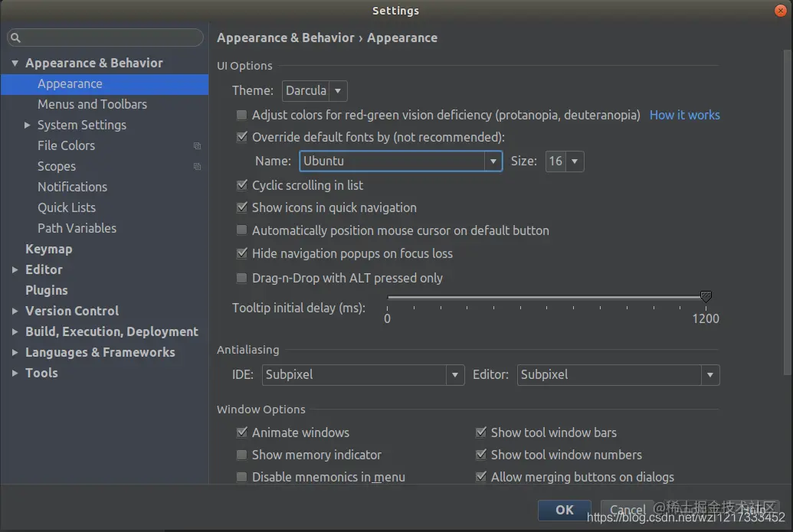Enable Show memory indicator option
The height and width of the screenshot is (532, 793).
(x=242, y=455)
